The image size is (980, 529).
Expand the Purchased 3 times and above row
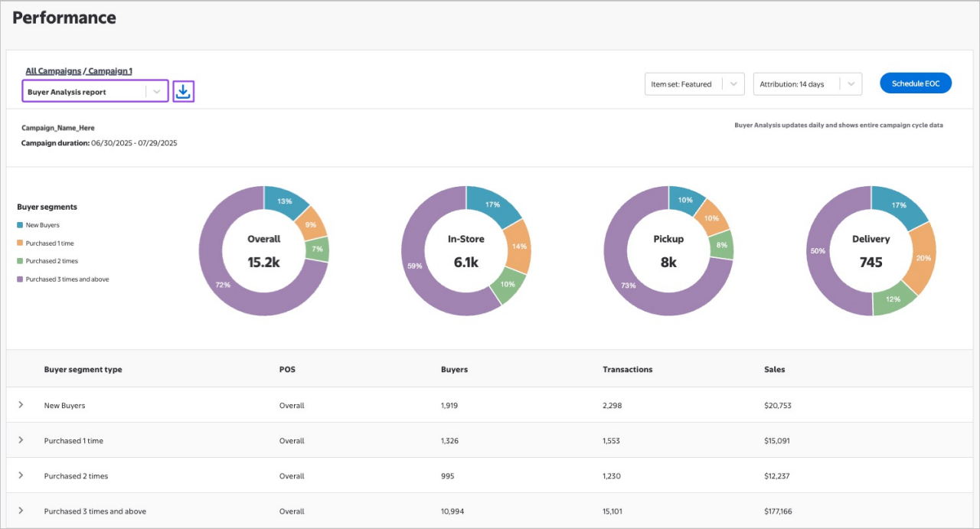21,511
